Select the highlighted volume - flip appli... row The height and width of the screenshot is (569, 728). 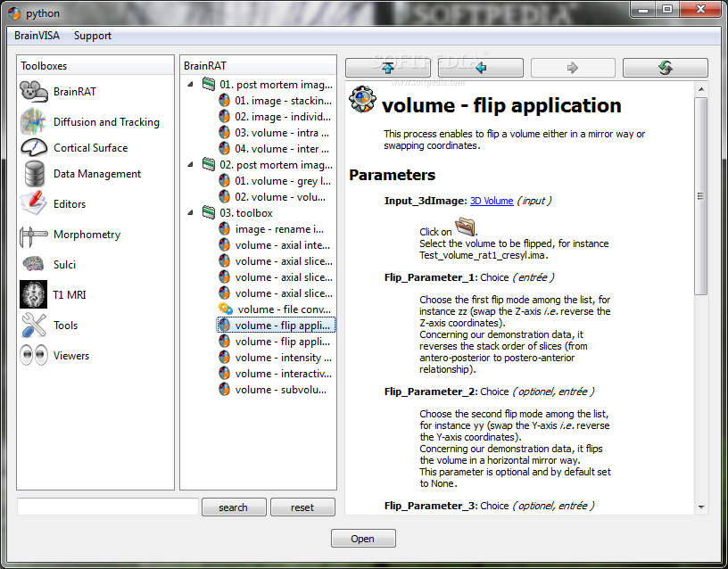276,325
